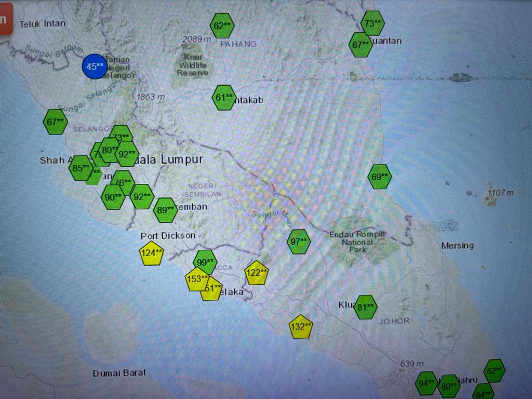Click the 92** marker right of 90**

(x=142, y=196)
